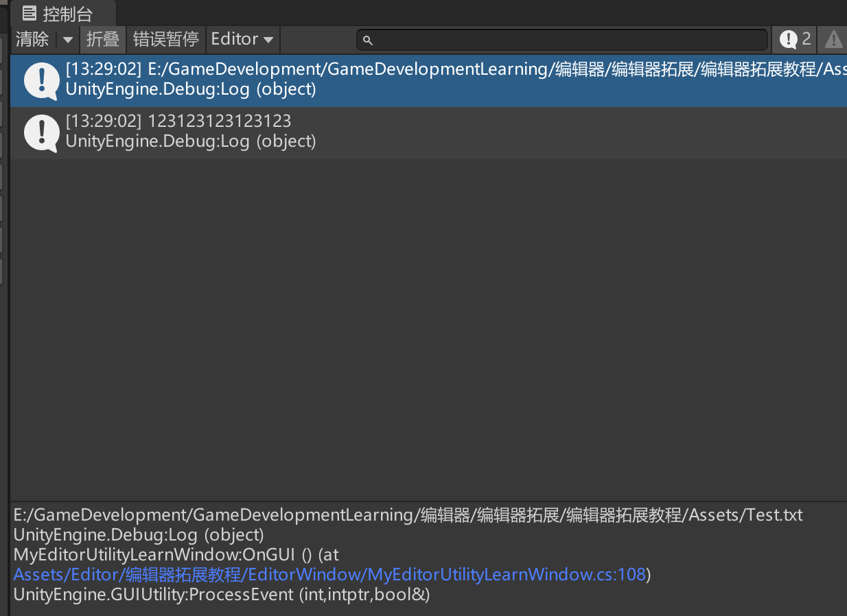Open the dropdown arrow beside 清除
Image resolution: width=847 pixels, height=616 pixels.
tap(67, 40)
